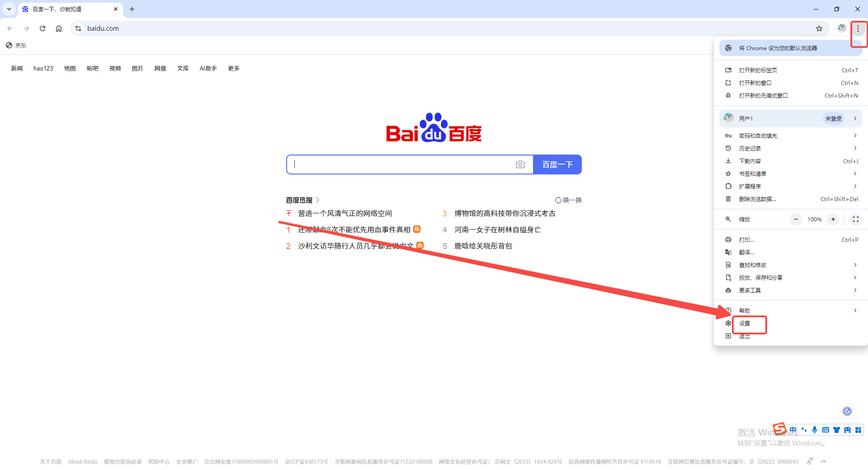Select 翻译 menu item
The height and width of the screenshot is (470, 868).
pos(791,252)
